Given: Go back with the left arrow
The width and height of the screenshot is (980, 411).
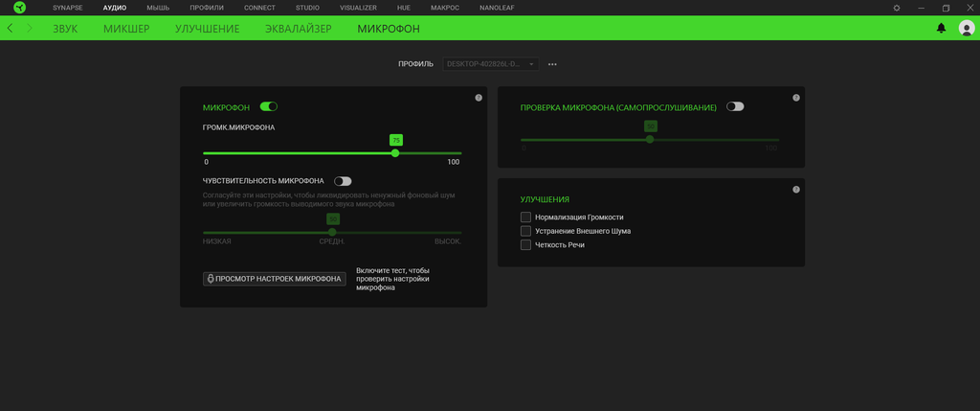Looking at the screenshot, I should click(x=10, y=28).
